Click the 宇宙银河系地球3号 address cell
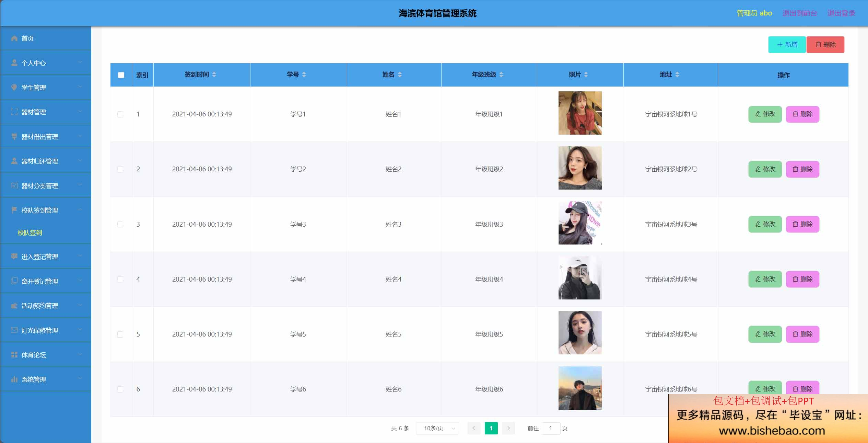 [671, 224]
